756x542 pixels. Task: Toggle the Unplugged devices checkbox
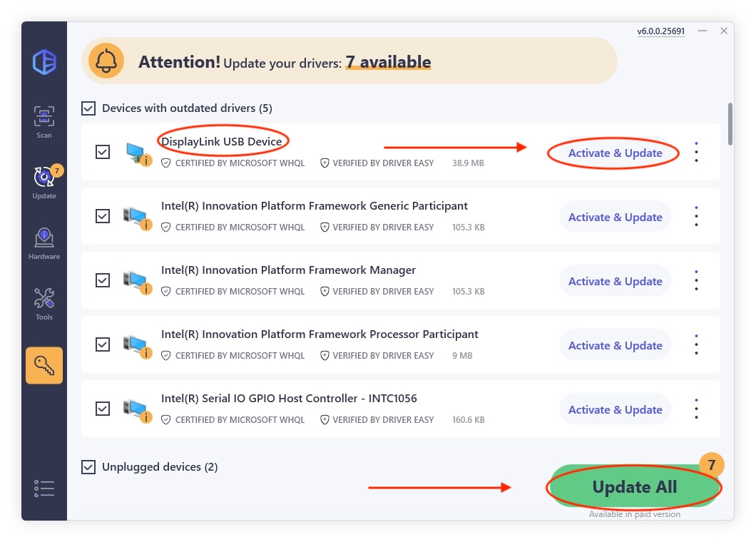pos(88,467)
